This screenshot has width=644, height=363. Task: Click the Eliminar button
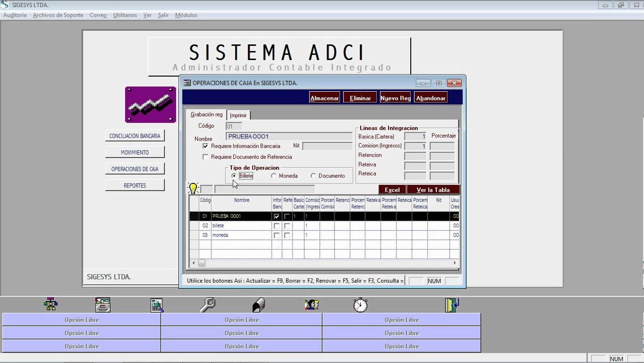tap(360, 98)
